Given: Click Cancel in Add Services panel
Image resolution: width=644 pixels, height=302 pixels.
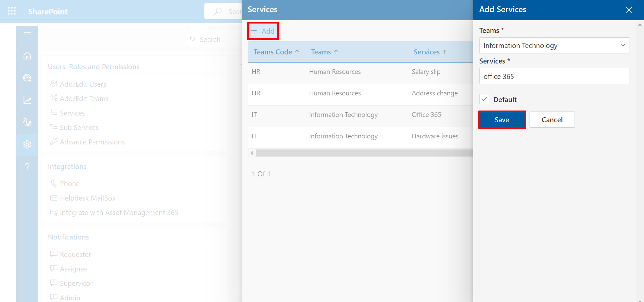Looking at the screenshot, I should tap(552, 120).
